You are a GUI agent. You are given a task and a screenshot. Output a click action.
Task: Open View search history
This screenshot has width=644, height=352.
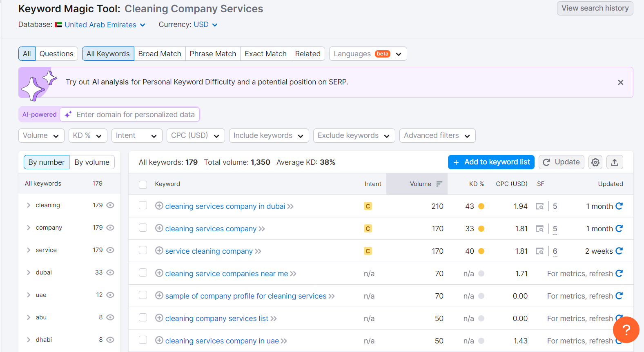click(595, 8)
